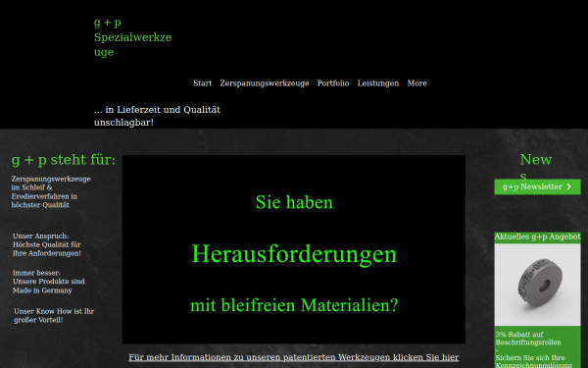Screen dimensions: 588x368
Task: Click the 'Unser Anspruch' paragraph
Action: pos(47,244)
